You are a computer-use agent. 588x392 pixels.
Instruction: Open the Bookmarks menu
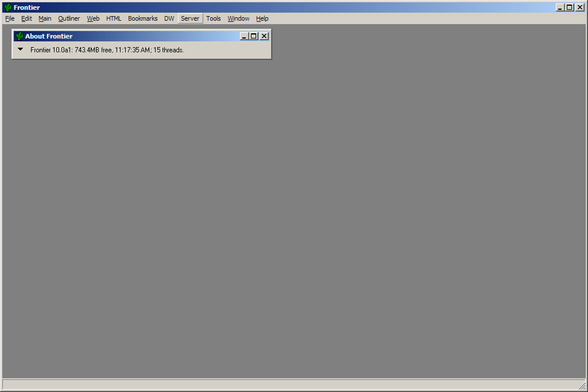point(142,18)
